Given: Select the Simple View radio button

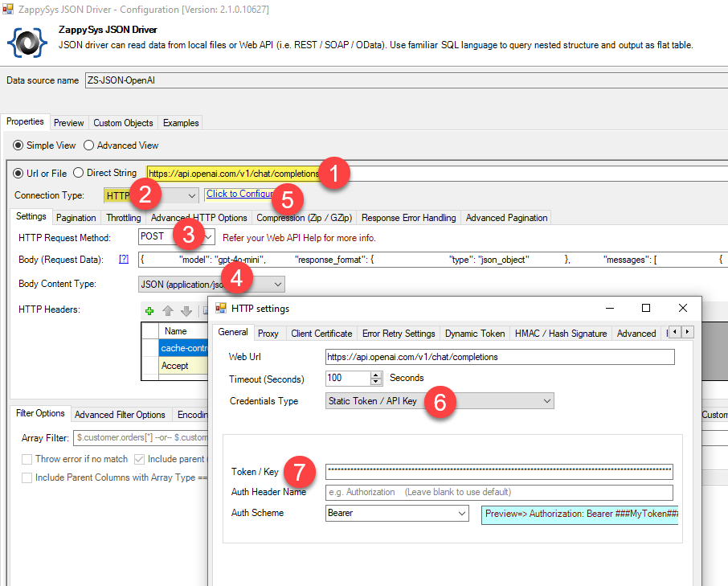Looking at the screenshot, I should click(x=18, y=145).
